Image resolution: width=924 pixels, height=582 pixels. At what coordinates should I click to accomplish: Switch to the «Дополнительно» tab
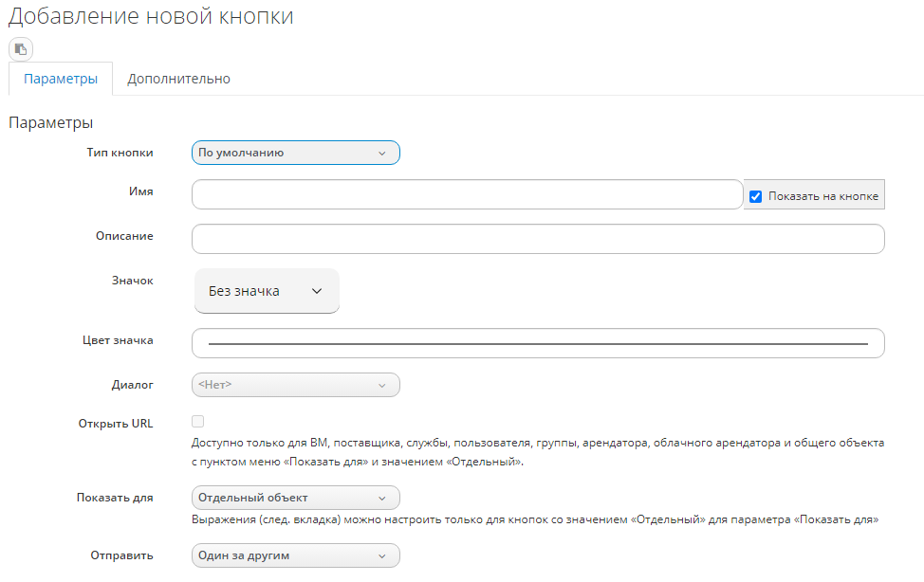(178, 79)
